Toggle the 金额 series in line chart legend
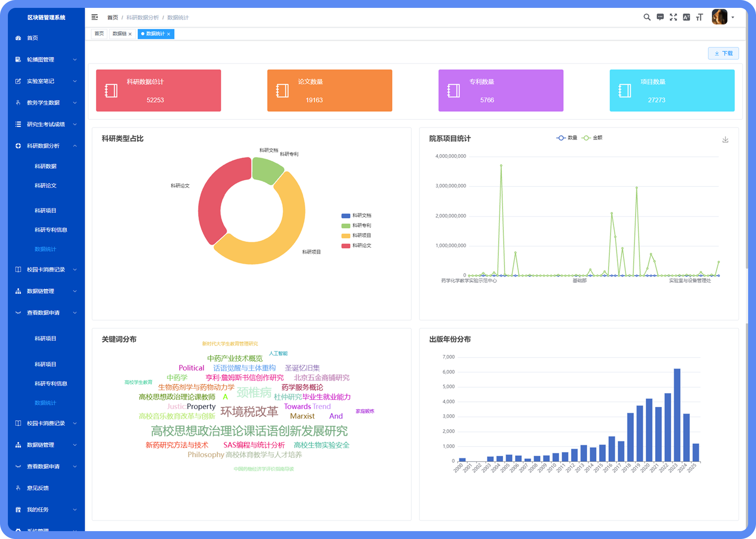This screenshot has width=756, height=539. pos(592,138)
